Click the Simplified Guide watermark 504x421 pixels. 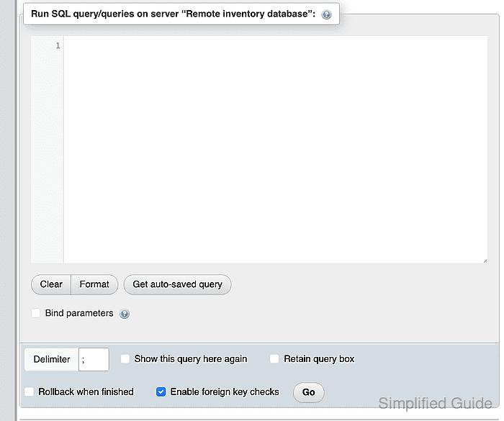click(435, 403)
